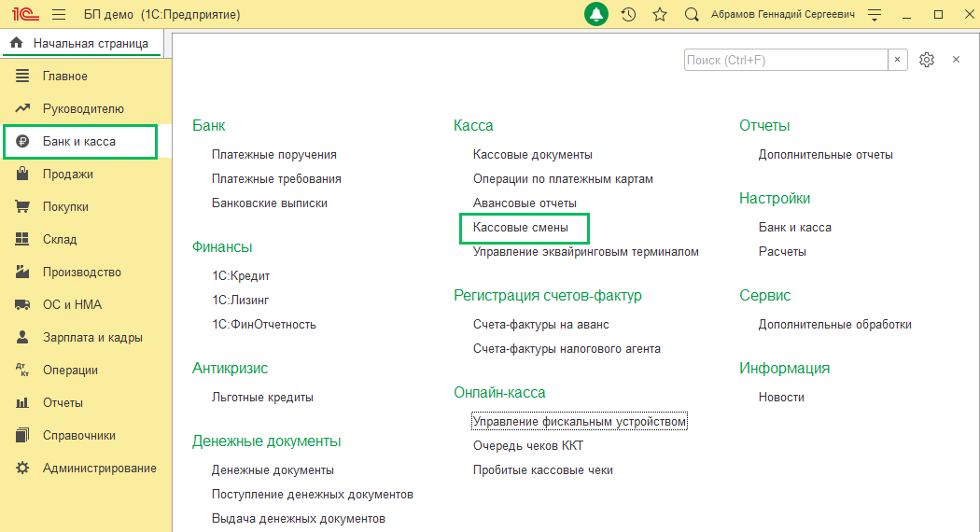
Task: Open Выдача денежных документов
Action: coord(298,519)
